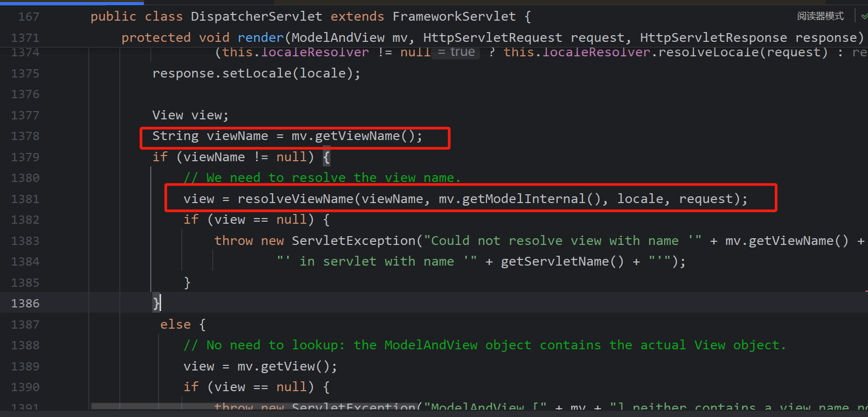Image resolution: width=868 pixels, height=417 pixels.
Task: Place caret on 'response.setLocale(locale);'
Action: [256, 73]
